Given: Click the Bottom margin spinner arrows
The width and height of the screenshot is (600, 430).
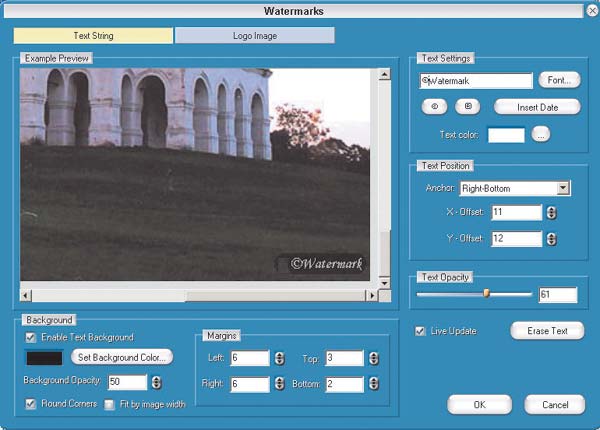Looking at the screenshot, I should pos(374,384).
